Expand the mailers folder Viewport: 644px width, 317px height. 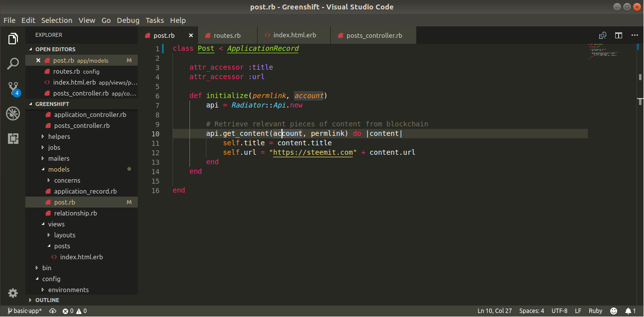43,158
